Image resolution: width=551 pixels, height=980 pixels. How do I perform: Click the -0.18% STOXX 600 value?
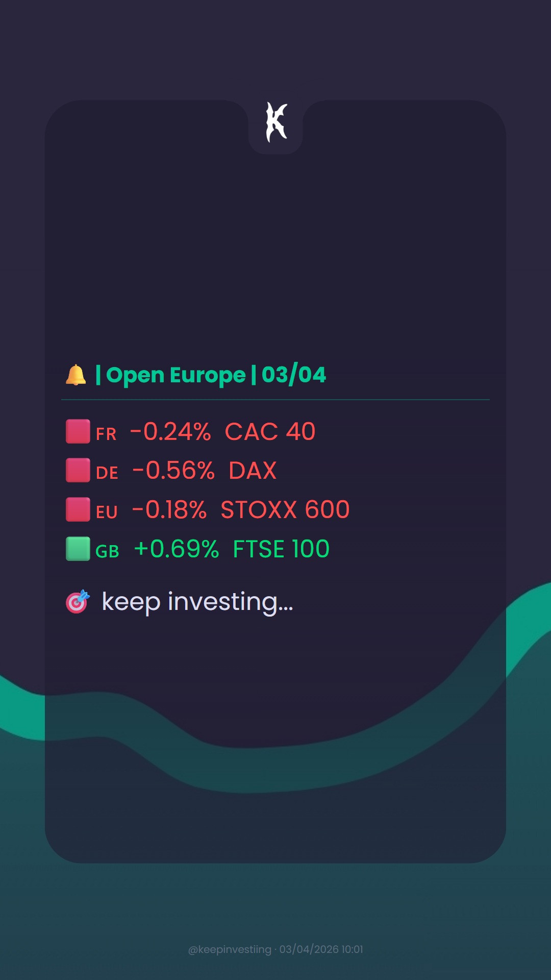(x=241, y=510)
